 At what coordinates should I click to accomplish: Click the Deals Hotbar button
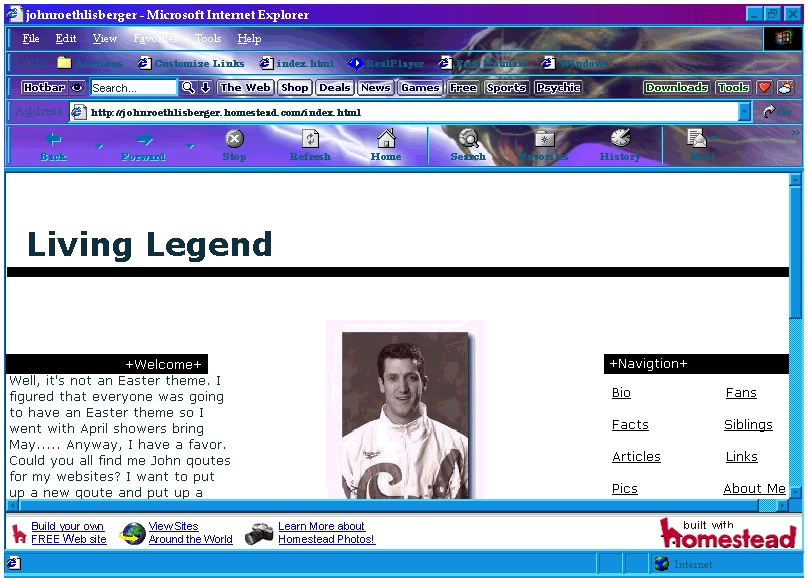334,88
